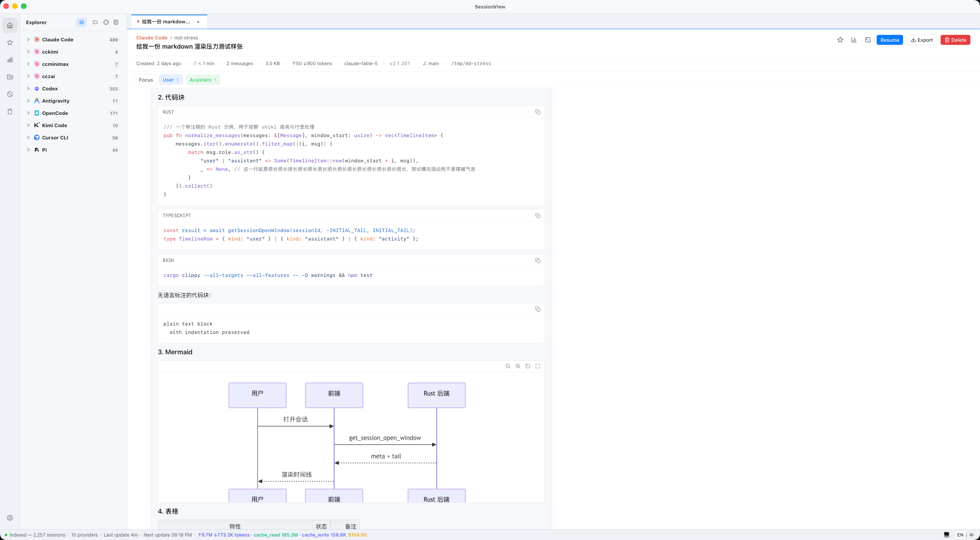Expand the Codex provider
The width and height of the screenshot is (980, 540).
click(x=28, y=88)
